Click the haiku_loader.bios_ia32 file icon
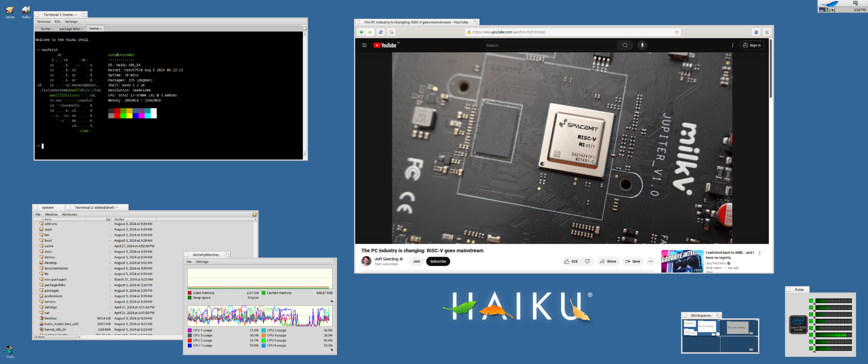Image resolution: width=868 pixels, height=364 pixels. (41, 324)
